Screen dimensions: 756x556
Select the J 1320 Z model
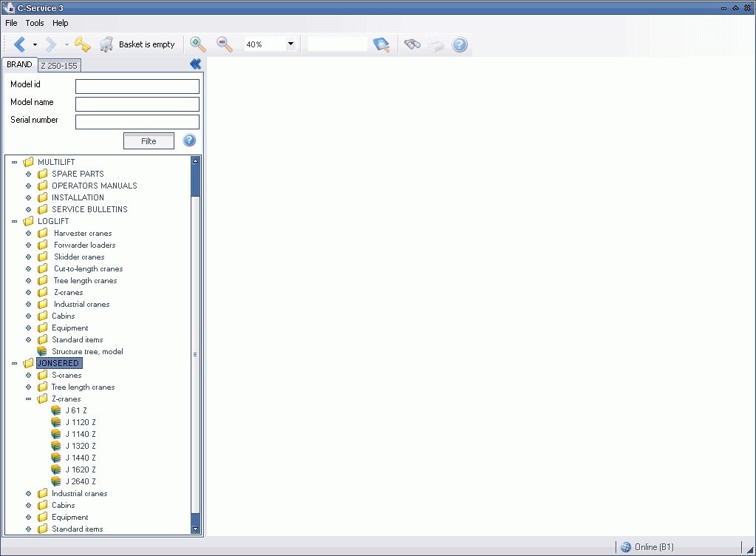[x=81, y=446]
